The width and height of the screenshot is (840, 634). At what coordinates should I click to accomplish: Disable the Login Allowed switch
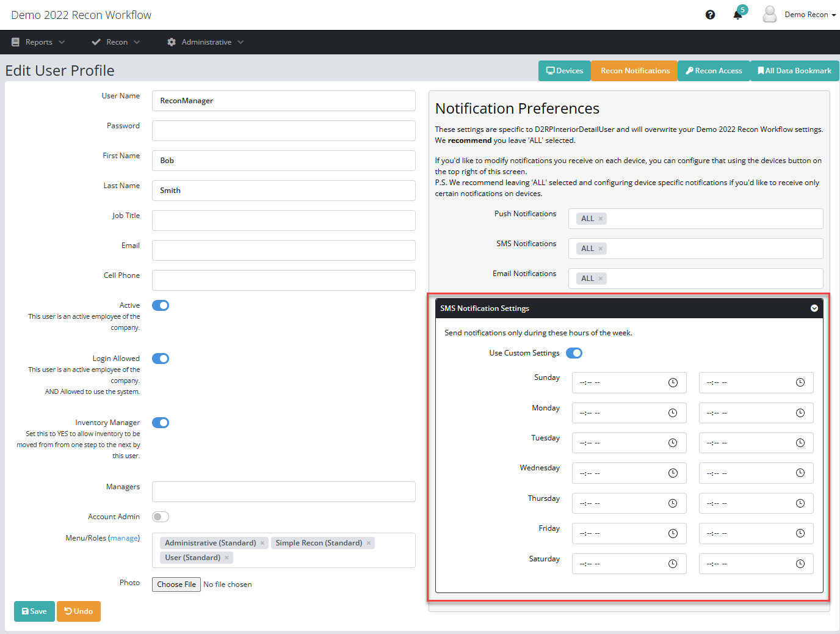(x=161, y=359)
